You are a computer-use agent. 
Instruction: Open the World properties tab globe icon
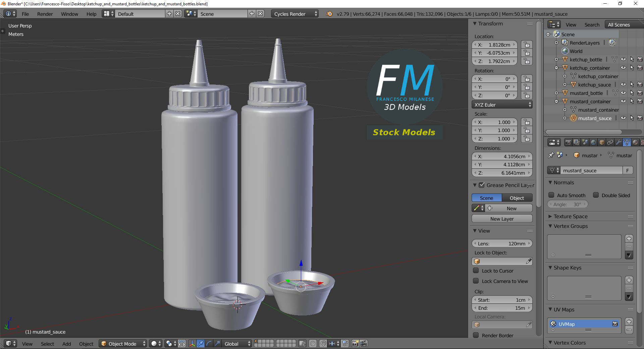(593, 142)
